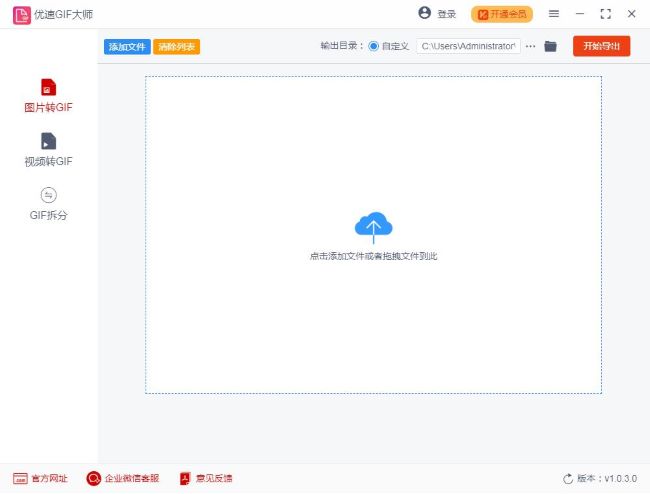
Task: Open the hamburger menu icon
Action: [x=554, y=14]
